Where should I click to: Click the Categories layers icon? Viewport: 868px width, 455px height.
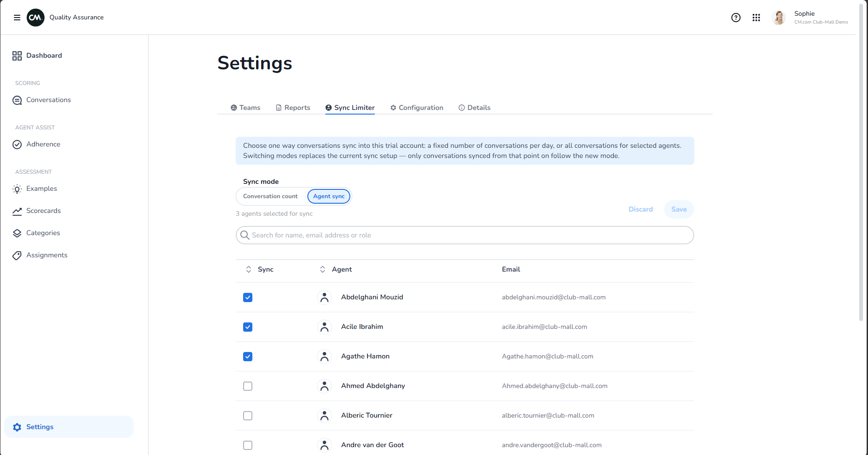click(x=17, y=233)
